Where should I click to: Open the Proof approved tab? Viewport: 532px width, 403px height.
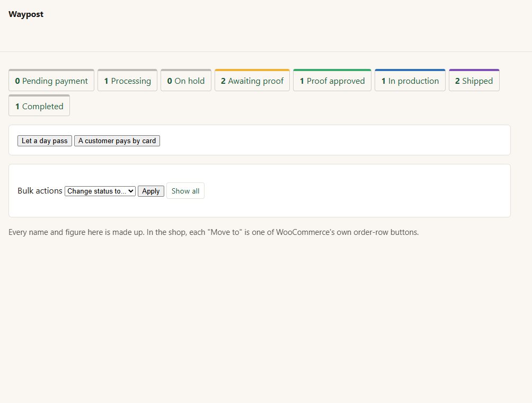pos(332,80)
